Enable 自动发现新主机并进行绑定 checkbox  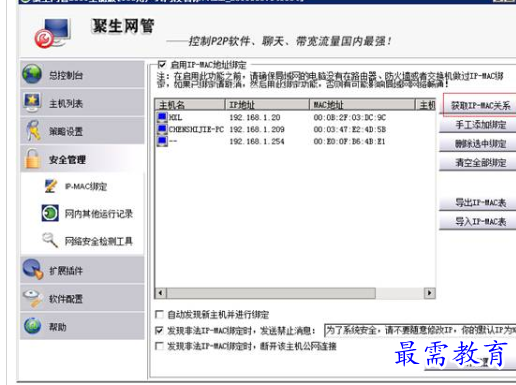coord(159,314)
